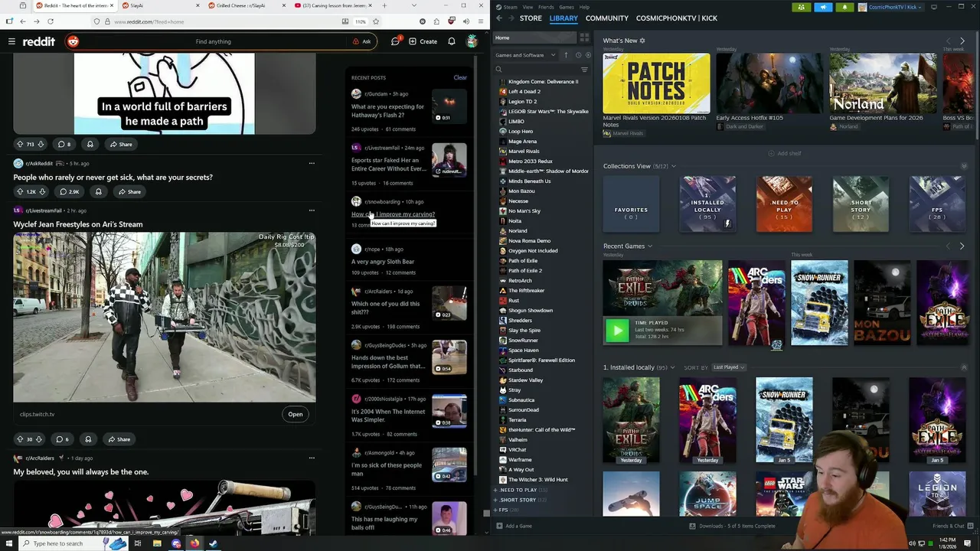This screenshot has height=551, width=980.
Task: Share the Wyclef Jean Freestyles post
Action: (119, 439)
